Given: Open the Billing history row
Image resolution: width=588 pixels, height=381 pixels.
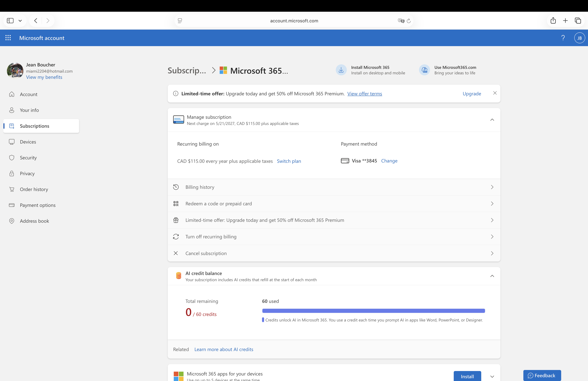Looking at the screenshot, I should click(334, 187).
